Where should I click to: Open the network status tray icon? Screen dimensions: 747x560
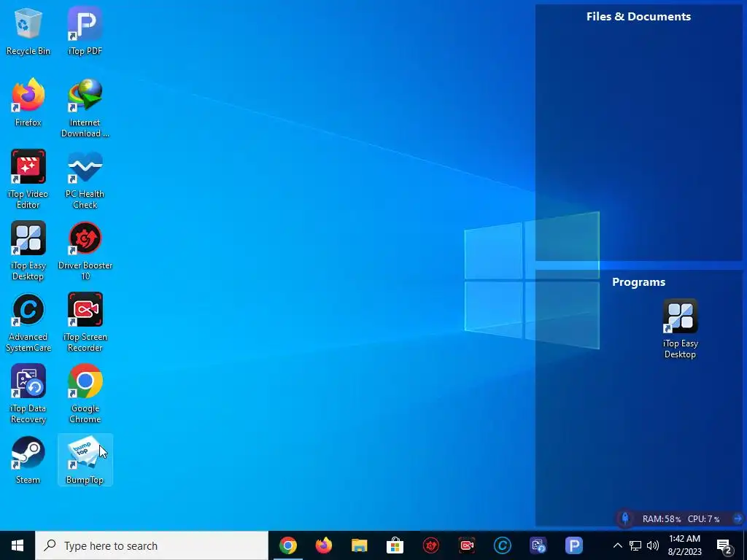click(x=635, y=545)
